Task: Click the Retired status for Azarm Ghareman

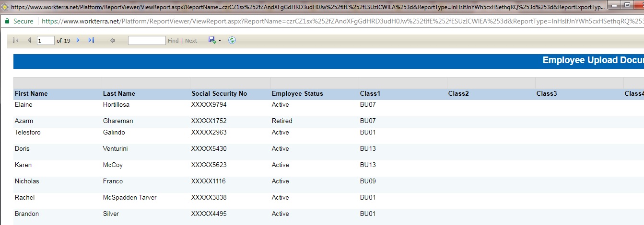Action: (x=281, y=121)
